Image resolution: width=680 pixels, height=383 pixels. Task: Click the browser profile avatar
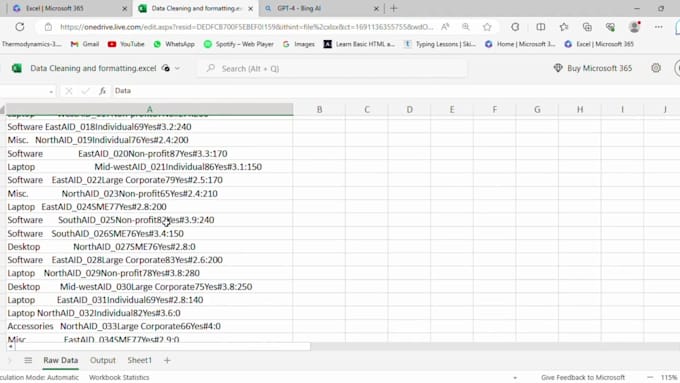tap(634, 27)
